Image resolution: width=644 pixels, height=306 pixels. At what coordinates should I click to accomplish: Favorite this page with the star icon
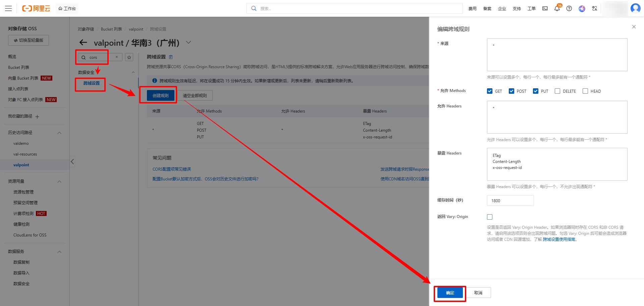click(x=129, y=57)
